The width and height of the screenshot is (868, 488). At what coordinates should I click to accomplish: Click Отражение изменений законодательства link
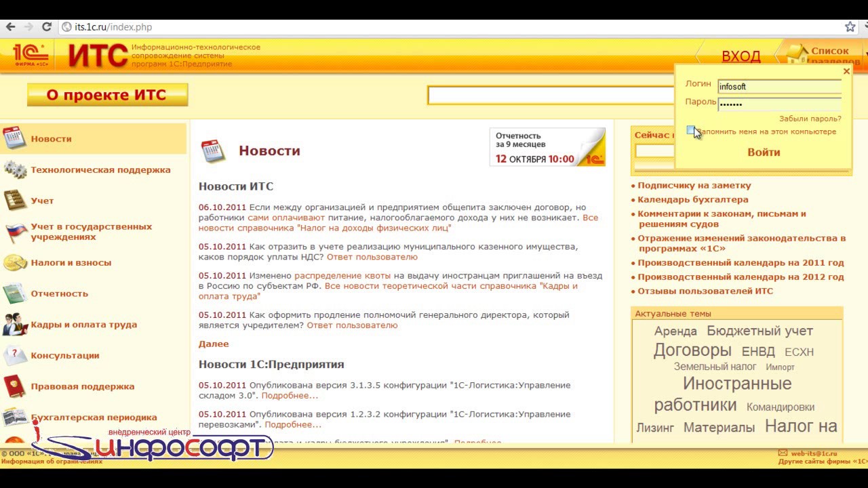pyautogui.click(x=742, y=243)
